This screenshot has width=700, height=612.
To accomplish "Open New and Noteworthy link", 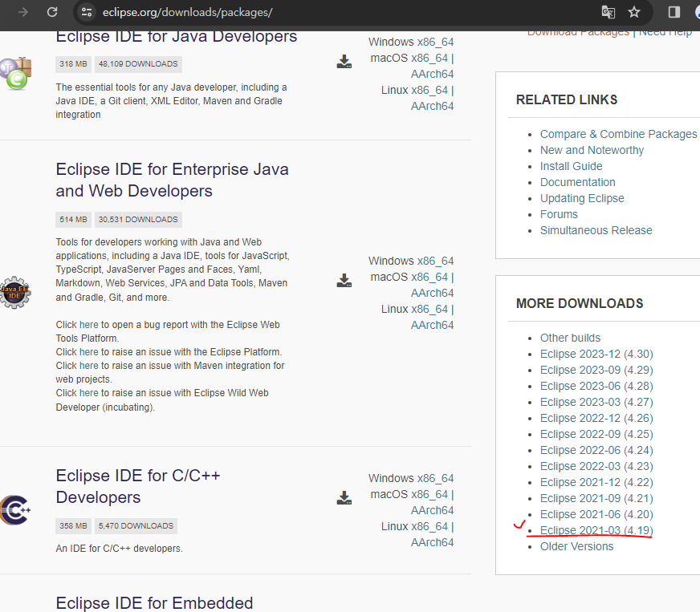I will [x=592, y=150].
